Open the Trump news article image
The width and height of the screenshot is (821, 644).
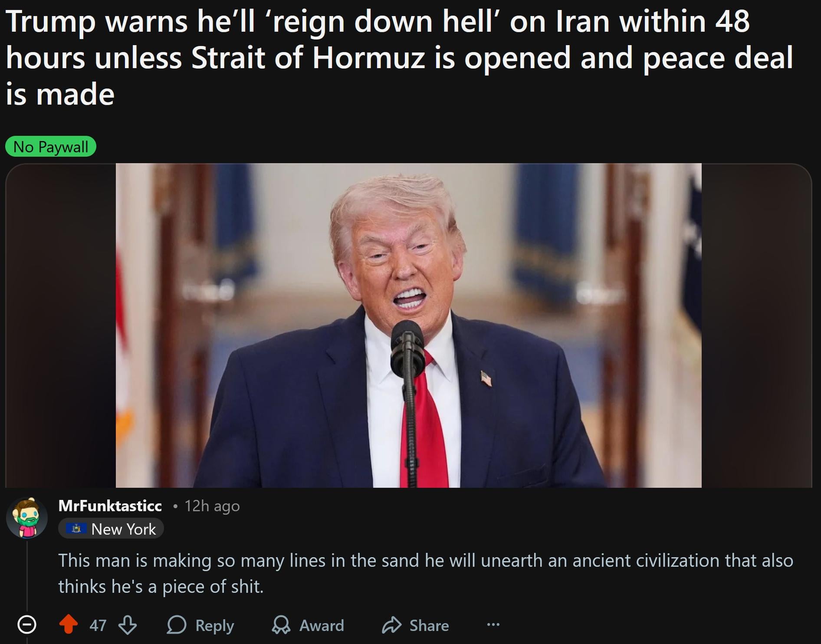pyautogui.click(x=408, y=325)
